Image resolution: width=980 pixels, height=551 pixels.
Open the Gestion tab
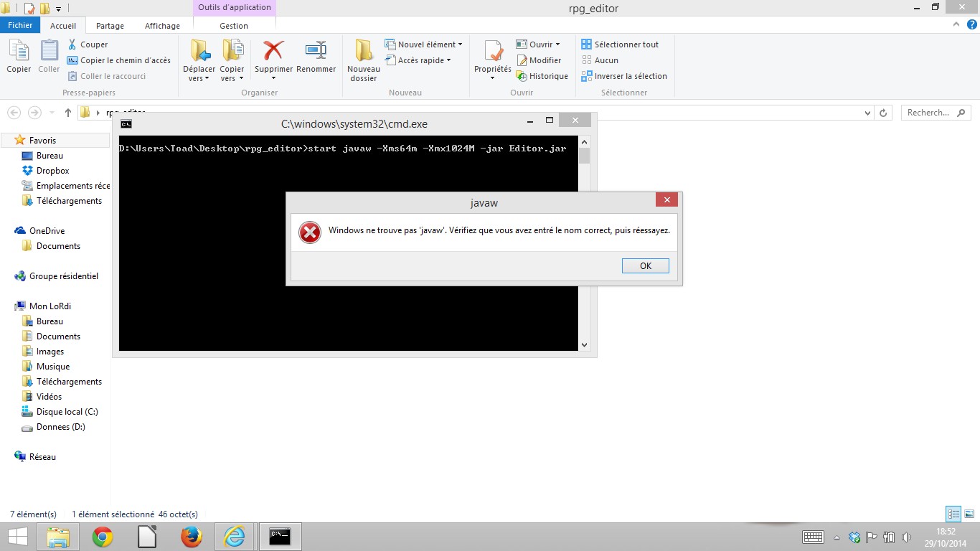click(234, 25)
